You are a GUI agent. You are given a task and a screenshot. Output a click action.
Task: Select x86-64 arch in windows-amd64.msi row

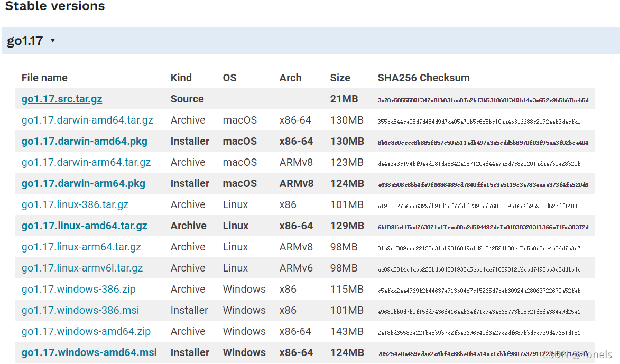tap(296, 352)
